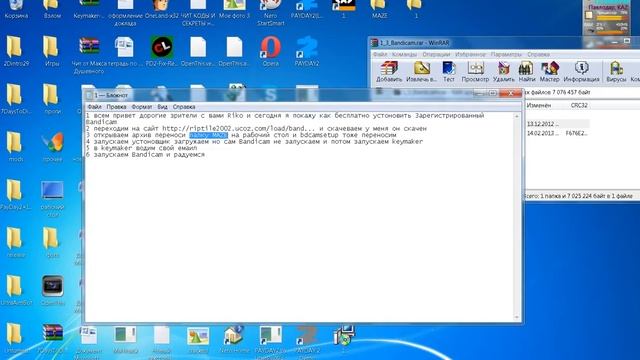Select the PAYDAY2 shortcut below PAYDAY2(L...
This screenshot has width=640, height=360.
(307, 51)
